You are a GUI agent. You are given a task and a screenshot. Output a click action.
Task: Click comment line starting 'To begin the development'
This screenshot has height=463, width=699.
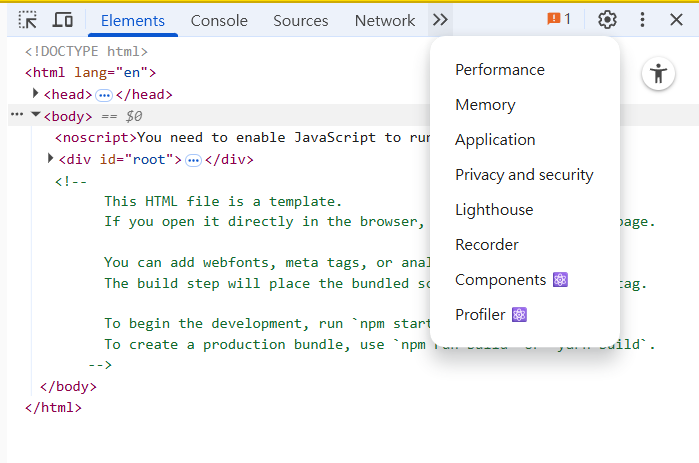pos(267,324)
